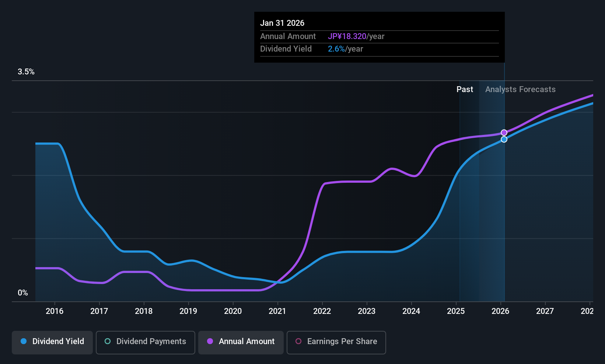Click the 2.6% dividend yield value in tooltip

pos(336,49)
